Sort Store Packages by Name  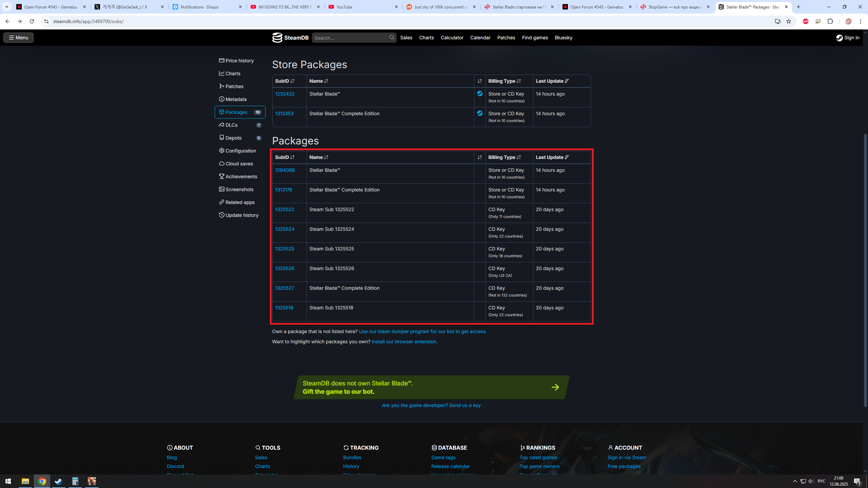pos(390,81)
